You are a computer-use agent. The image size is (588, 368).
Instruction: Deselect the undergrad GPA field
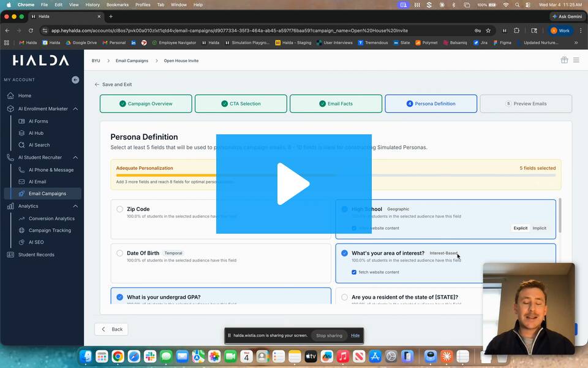(119, 297)
